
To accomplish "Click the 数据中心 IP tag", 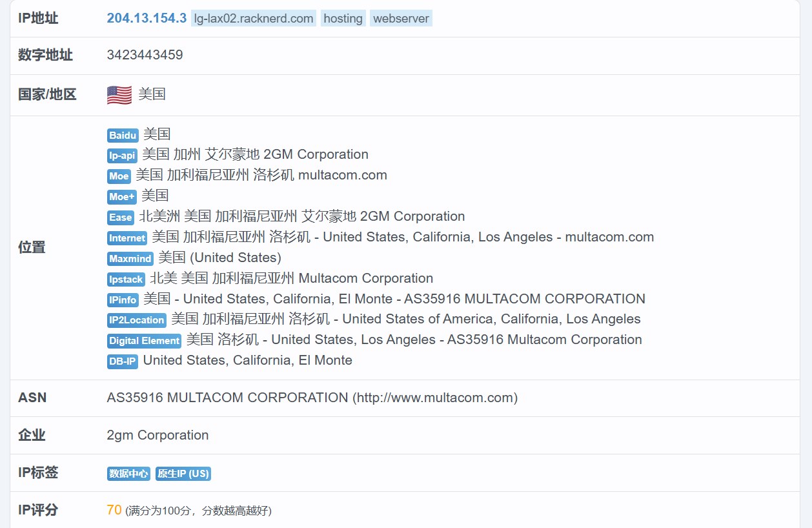I will [x=128, y=474].
